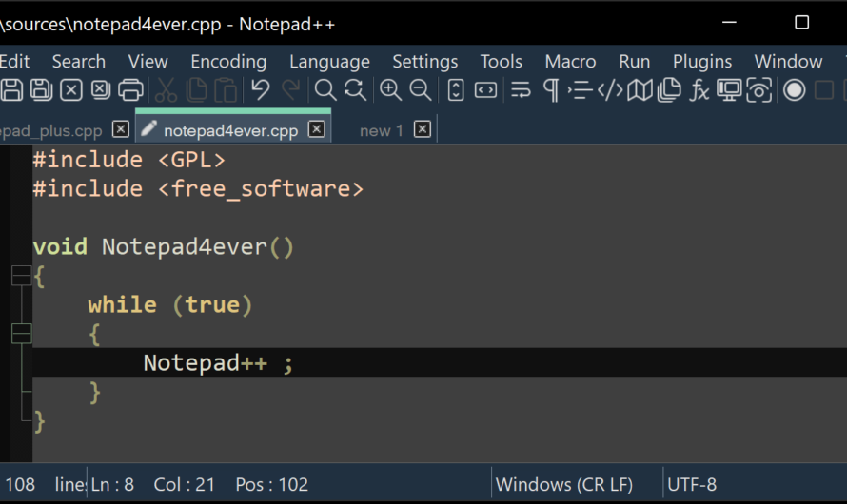Open the Macro menu

click(570, 62)
